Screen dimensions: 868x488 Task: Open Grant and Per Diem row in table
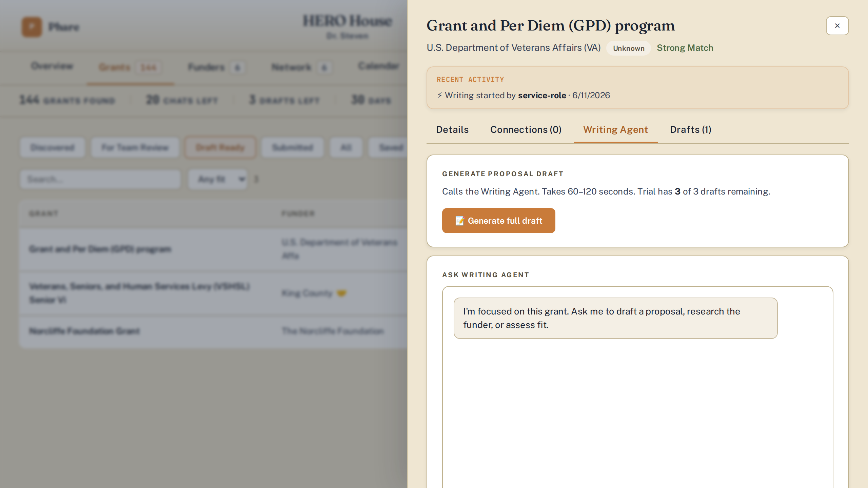(x=213, y=249)
